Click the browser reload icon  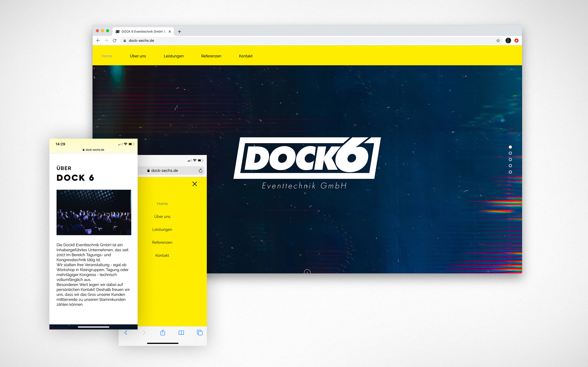[115, 41]
